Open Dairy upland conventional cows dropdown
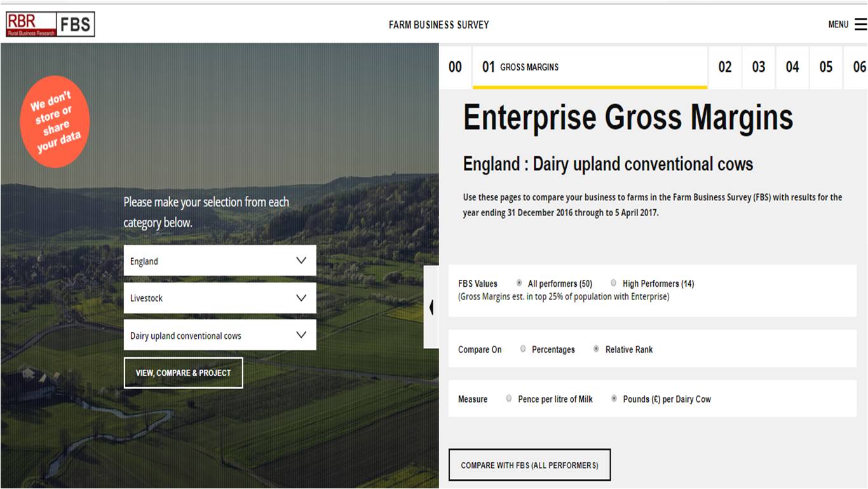This screenshot has height=489, width=868. tap(220, 335)
